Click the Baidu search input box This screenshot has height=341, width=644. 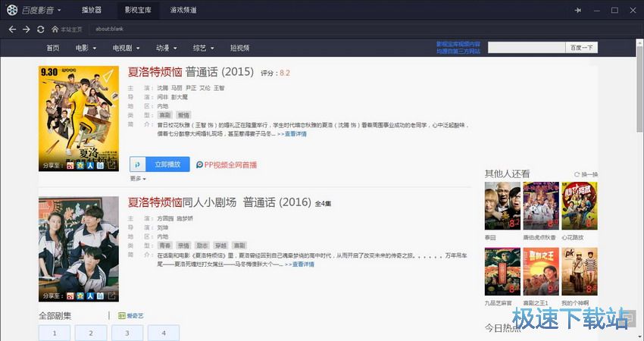[527, 47]
